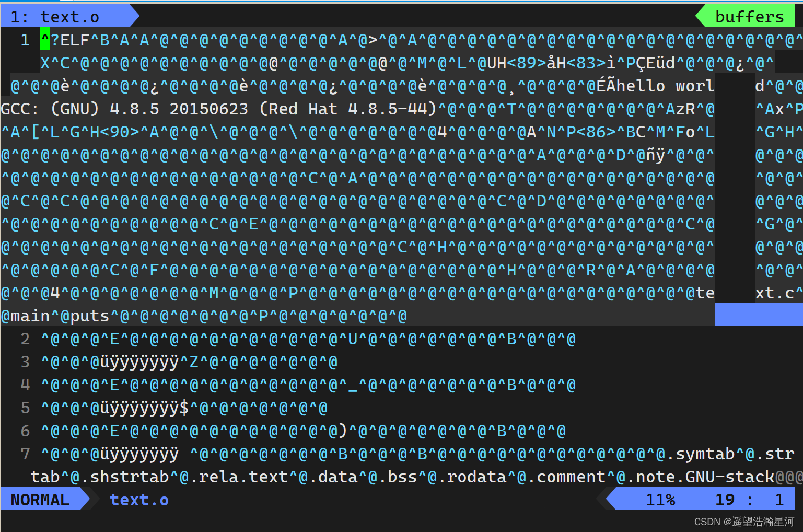Click the 'üÿÿÿÿÿÿÿ^Z' text on line 3
Viewport: 803px width, 532px height.
coord(149,362)
